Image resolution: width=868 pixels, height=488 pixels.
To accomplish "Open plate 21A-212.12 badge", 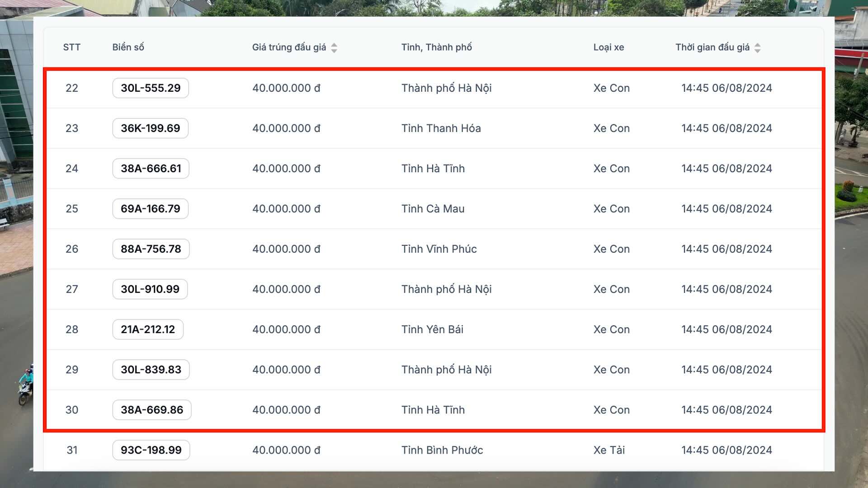I will [x=148, y=329].
